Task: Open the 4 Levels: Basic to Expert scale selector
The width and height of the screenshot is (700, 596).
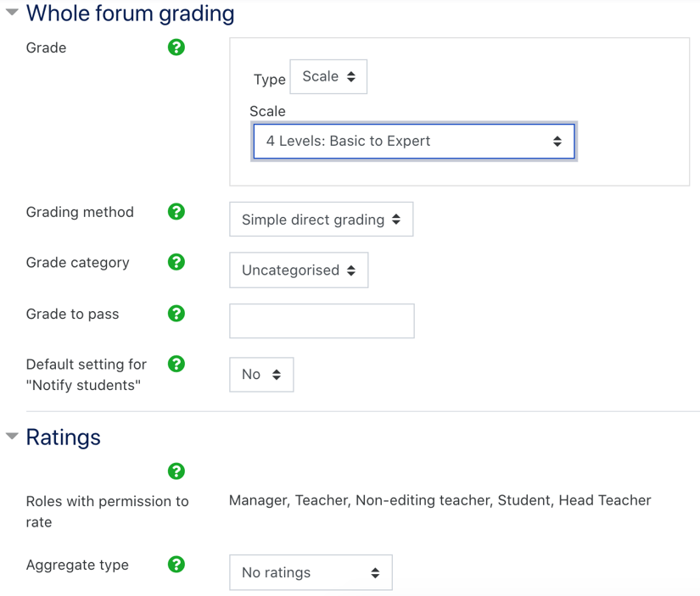Action: click(413, 141)
